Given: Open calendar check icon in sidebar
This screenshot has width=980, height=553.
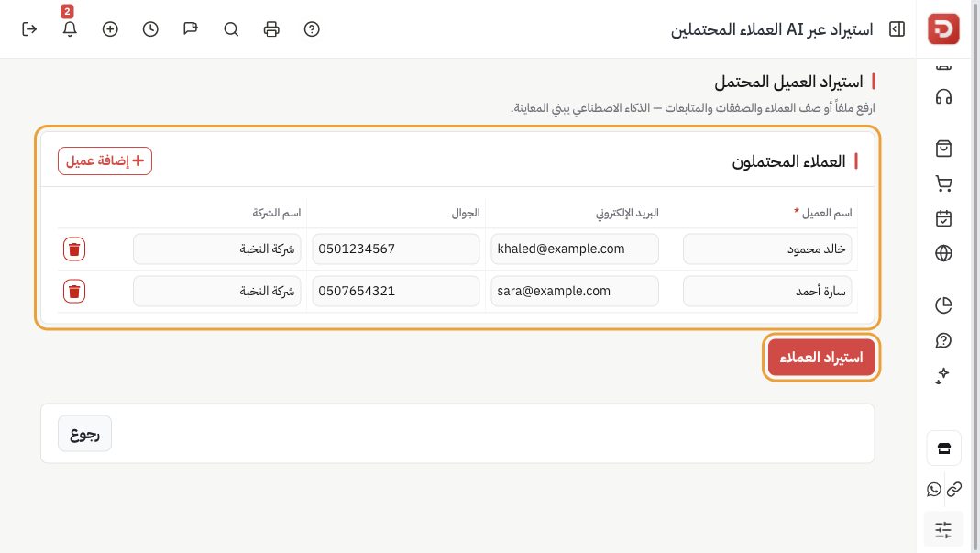Looking at the screenshot, I should tap(943, 218).
